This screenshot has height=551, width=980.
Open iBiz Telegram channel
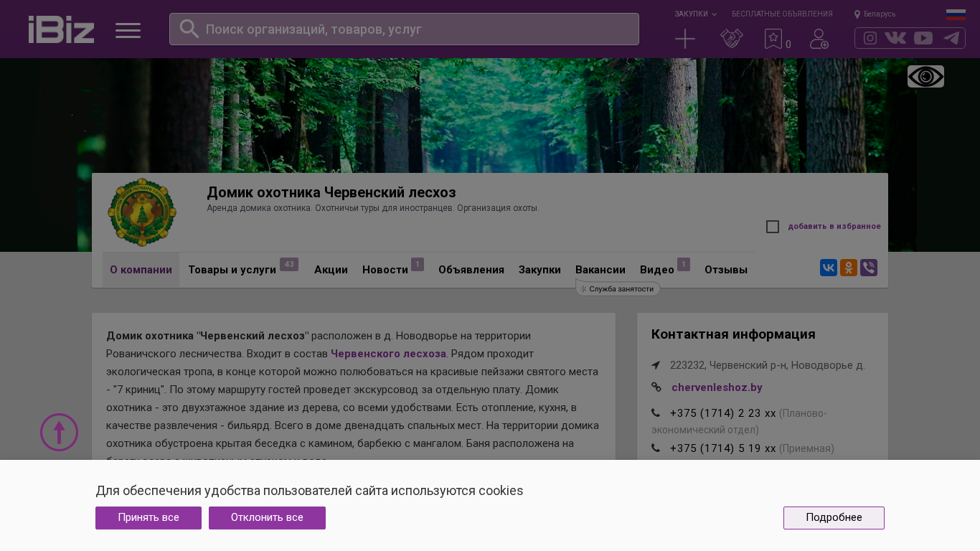pos(951,38)
